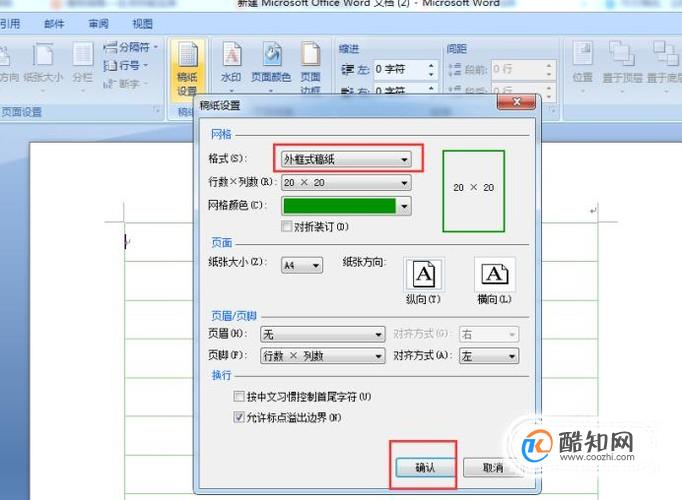Click the 稿纸设置 ribbon icon
The image size is (682, 500).
click(x=187, y=69)
